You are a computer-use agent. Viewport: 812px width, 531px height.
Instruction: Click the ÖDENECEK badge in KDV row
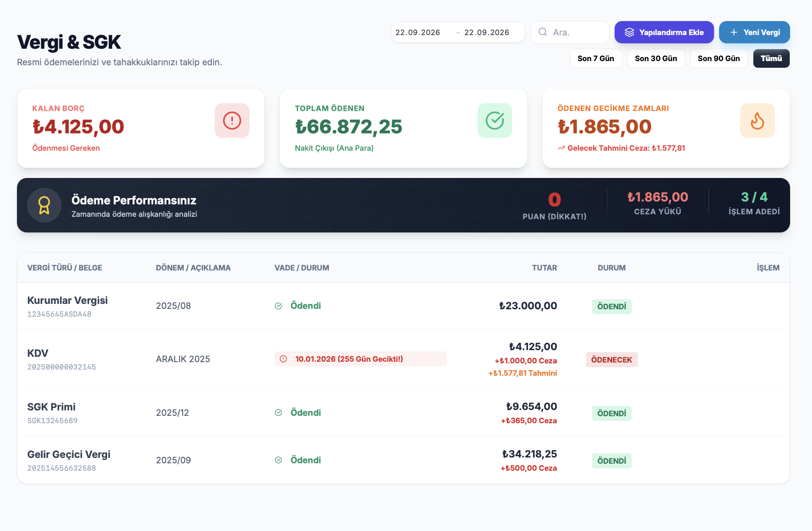(x=612, y=360)
